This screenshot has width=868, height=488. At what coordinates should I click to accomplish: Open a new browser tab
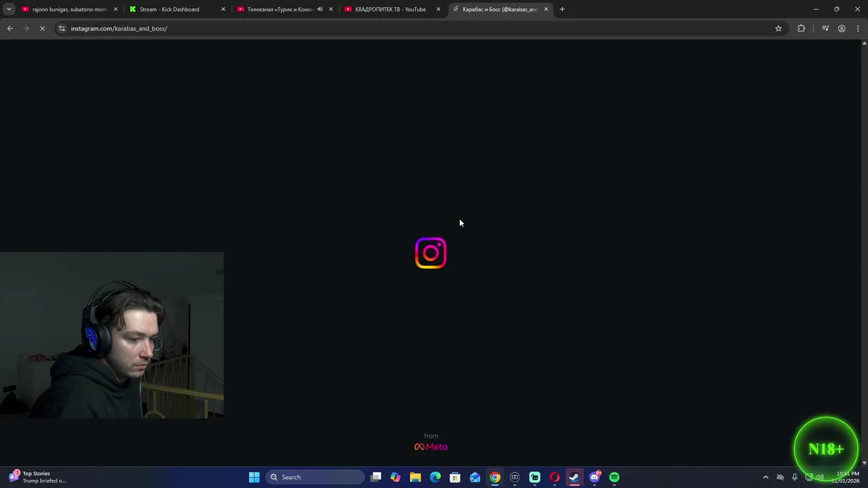(x=562, y=9)
